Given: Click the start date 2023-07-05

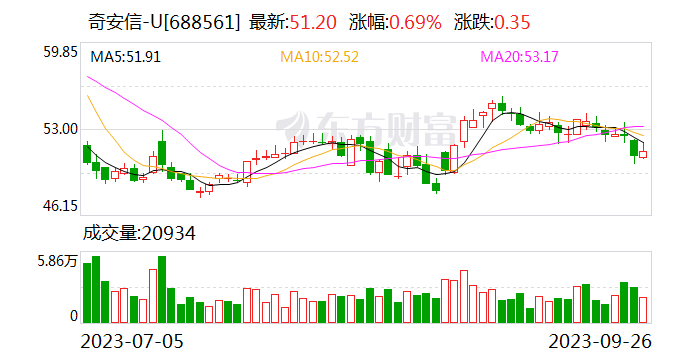Looking at the screenshot, I should [132, 341].
